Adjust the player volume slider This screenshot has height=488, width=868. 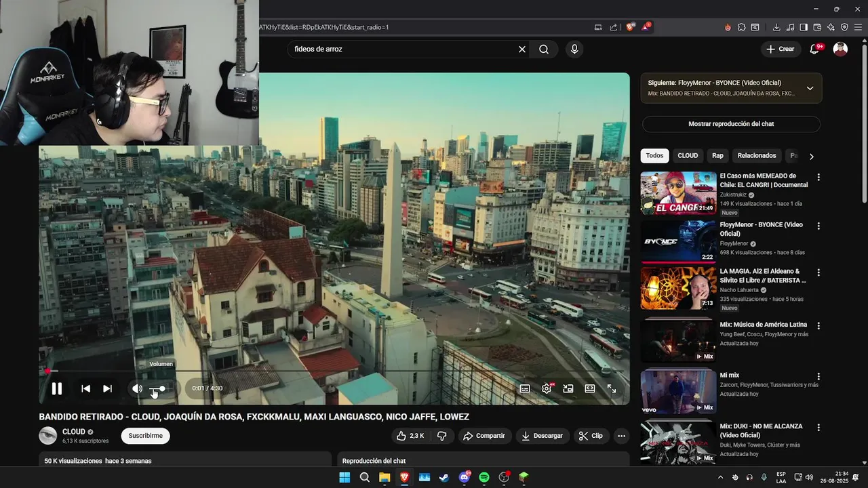pos(158,388)
